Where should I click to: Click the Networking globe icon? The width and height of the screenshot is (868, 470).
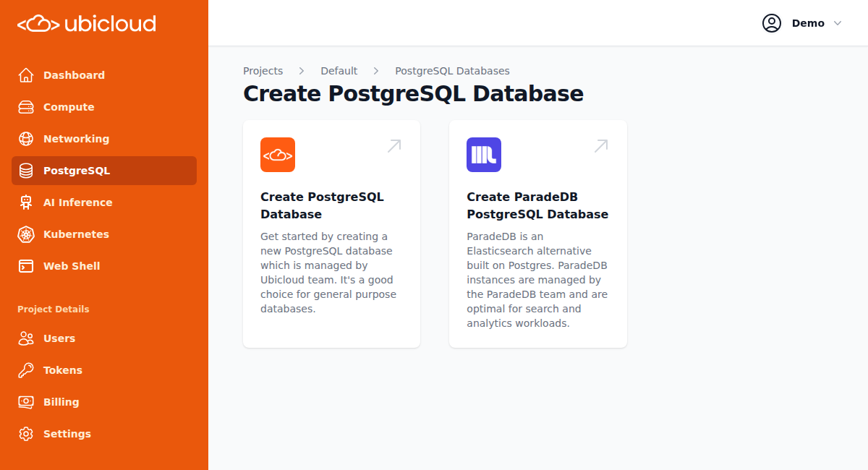[x=26, y=139]
